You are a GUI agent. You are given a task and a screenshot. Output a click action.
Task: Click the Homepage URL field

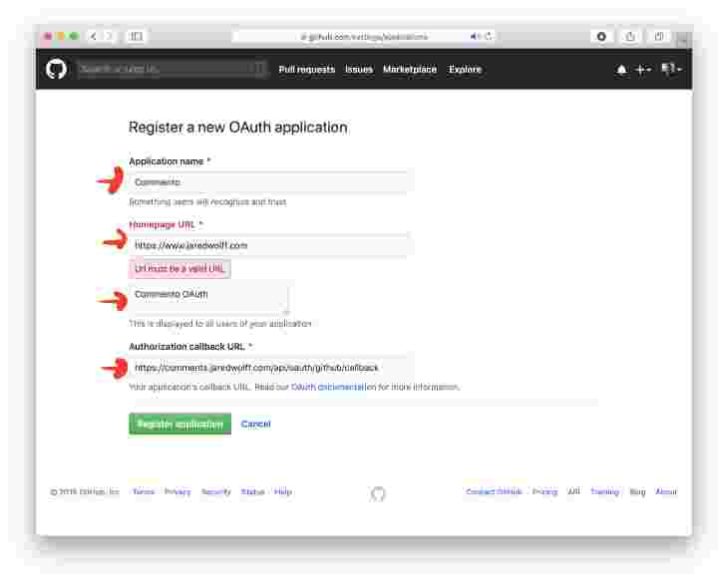pyautogui.click(x=271, y=245)
